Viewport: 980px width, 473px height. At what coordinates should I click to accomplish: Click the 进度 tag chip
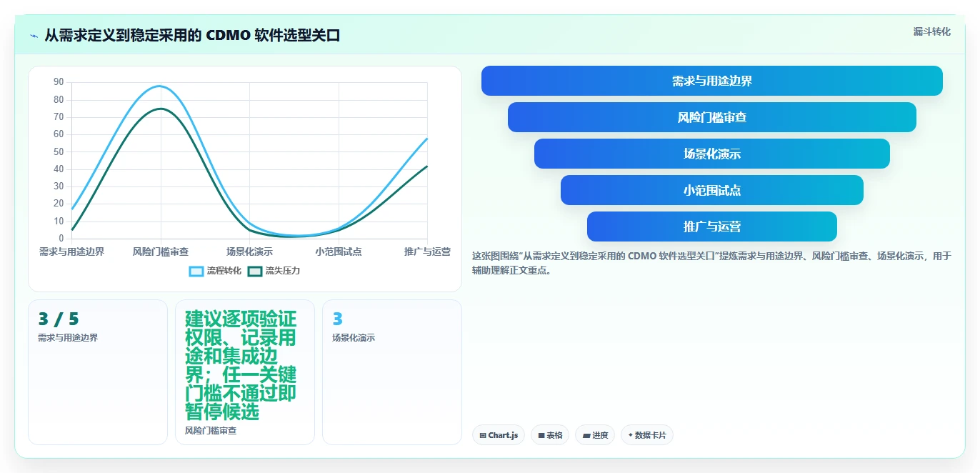595,435
